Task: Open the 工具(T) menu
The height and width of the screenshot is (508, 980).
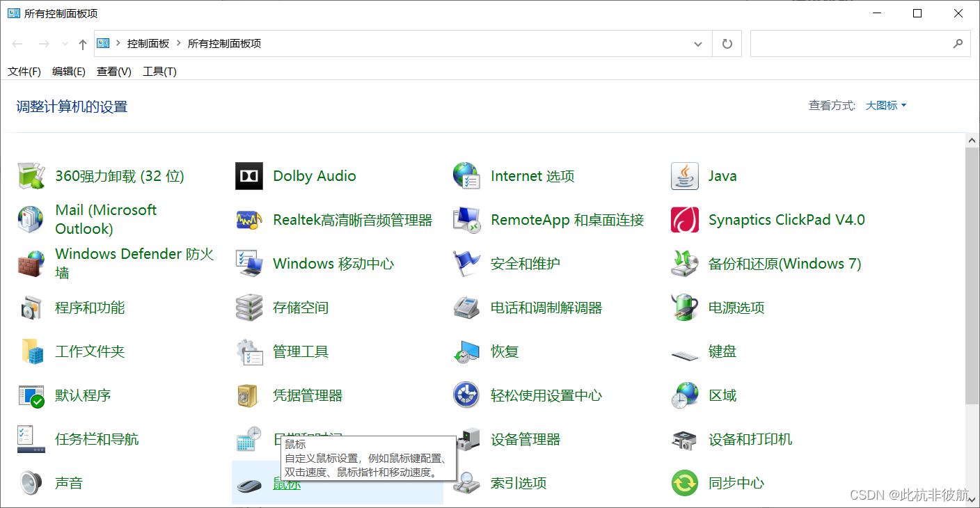Action: 160,71
